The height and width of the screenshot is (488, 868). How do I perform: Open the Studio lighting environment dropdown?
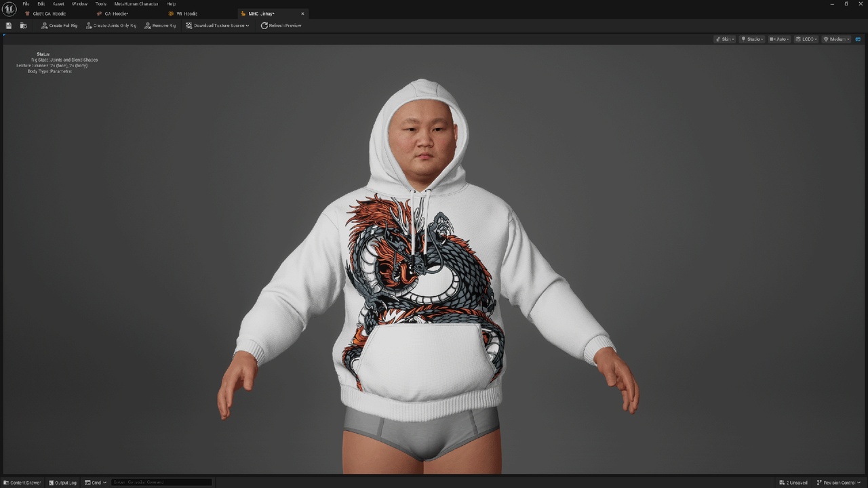(x=752, y=39)
